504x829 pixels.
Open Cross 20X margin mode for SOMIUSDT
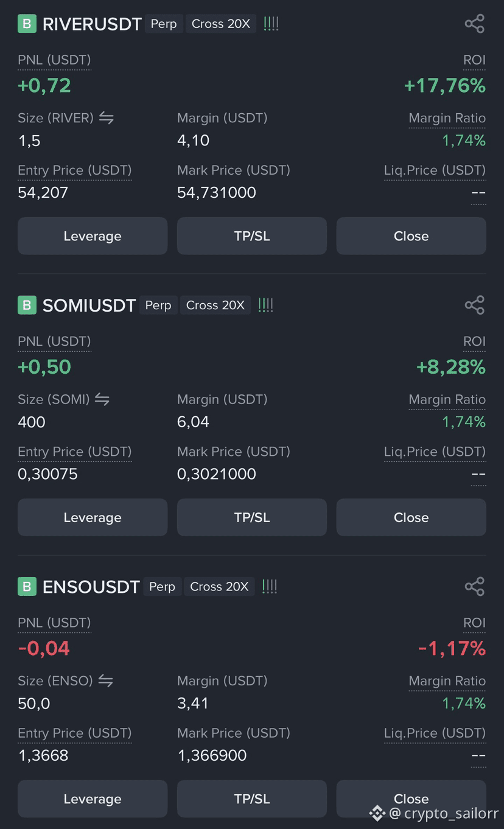[215, 305]
